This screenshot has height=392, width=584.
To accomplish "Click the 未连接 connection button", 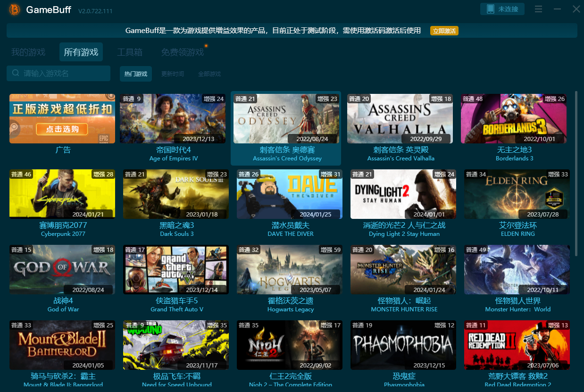I will [502, 9].
